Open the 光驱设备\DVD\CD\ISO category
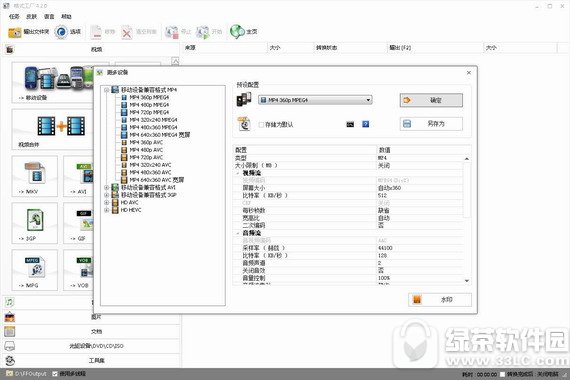 [x=92, y=346]
